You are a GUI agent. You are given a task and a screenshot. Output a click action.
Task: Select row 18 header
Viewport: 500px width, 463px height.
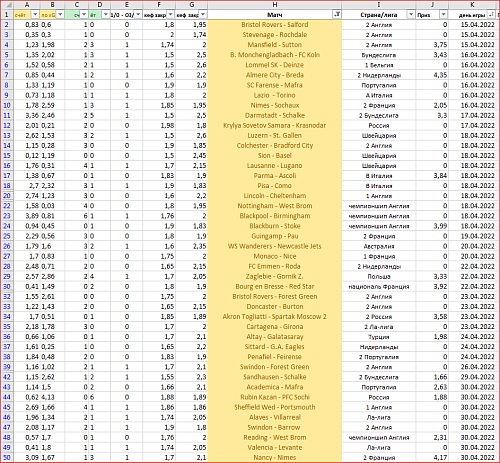click(7, 186)
